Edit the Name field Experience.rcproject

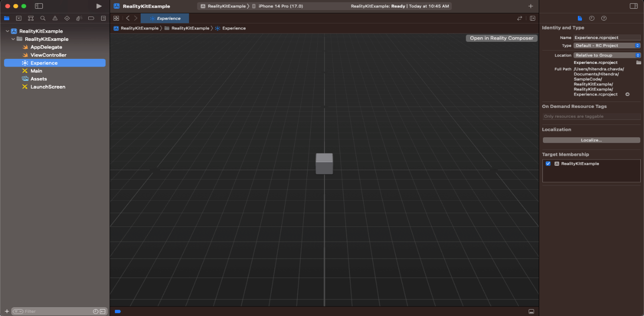pyautogui.click(x=607, y=38)
